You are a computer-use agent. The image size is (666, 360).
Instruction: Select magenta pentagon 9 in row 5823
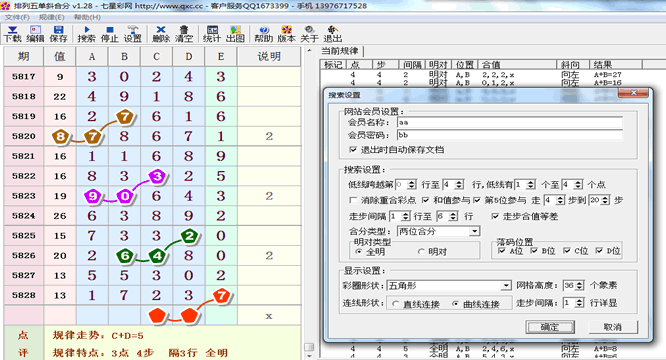[92, 196]
